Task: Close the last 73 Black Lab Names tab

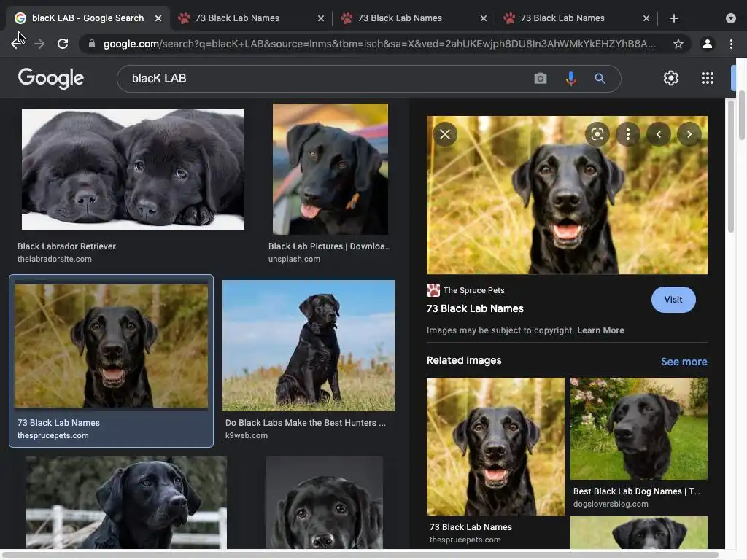Action: 646,18
